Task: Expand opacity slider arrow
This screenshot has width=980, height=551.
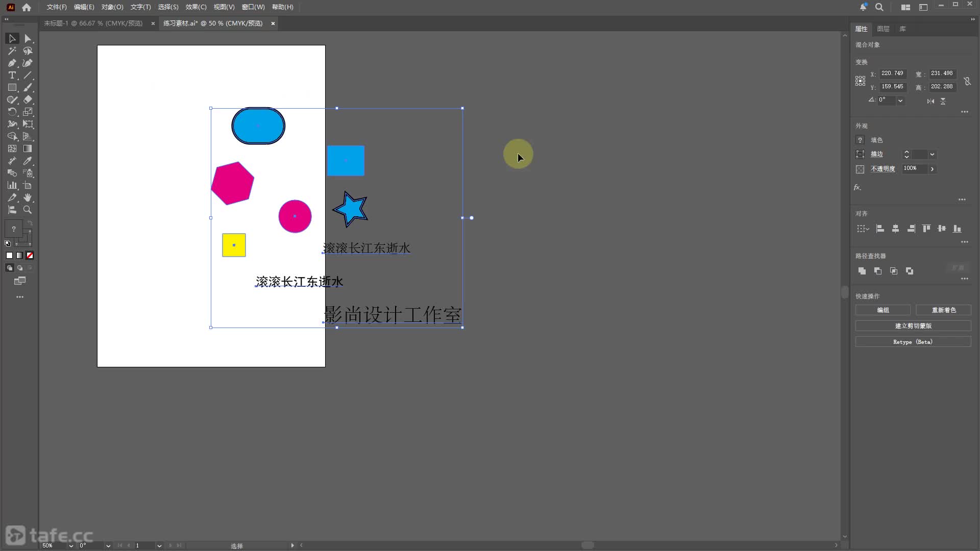Action: point(932,169)
